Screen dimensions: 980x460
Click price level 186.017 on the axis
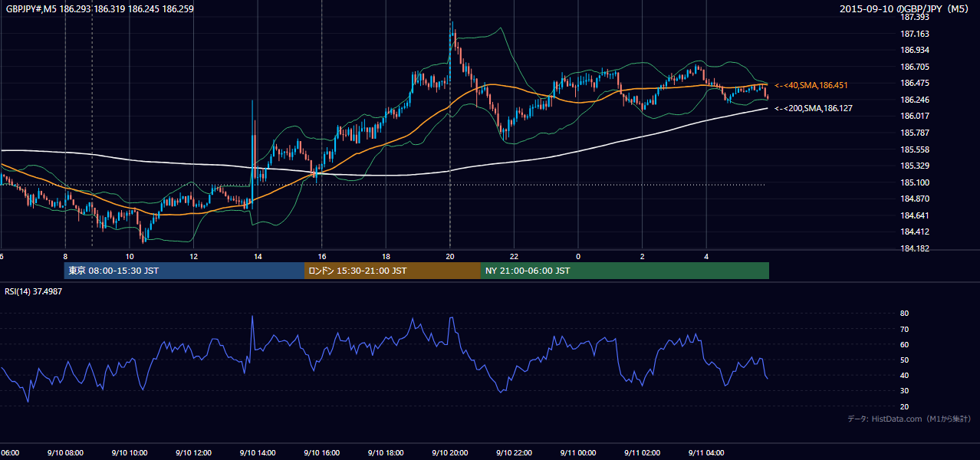coord(914,117)
